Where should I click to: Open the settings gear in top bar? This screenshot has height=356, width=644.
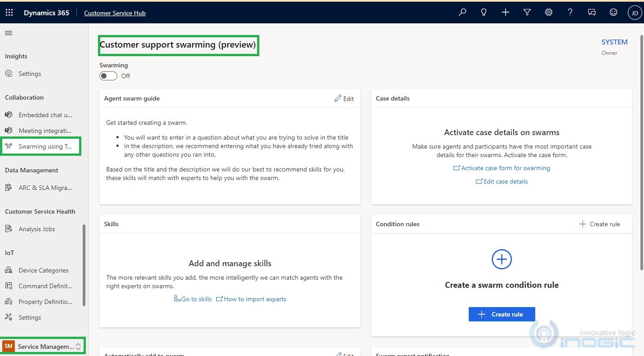(x=549, y=13)
